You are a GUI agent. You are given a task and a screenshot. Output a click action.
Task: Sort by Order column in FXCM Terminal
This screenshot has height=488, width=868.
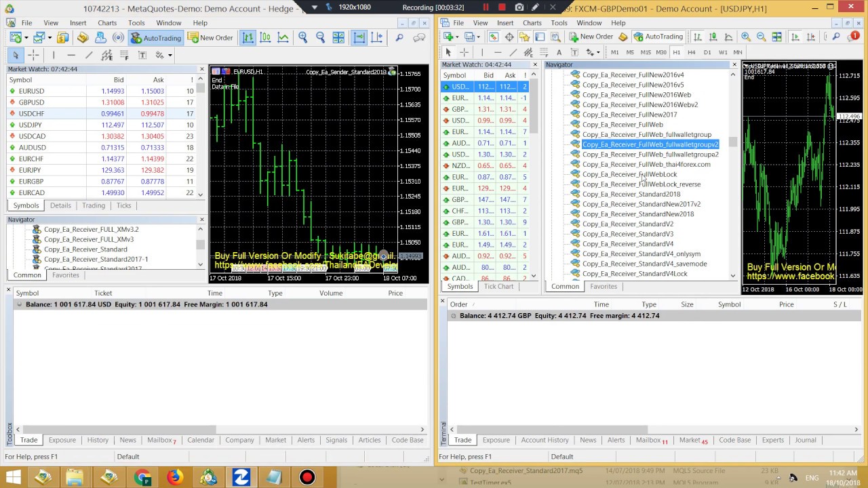click(x=459, y=304)
